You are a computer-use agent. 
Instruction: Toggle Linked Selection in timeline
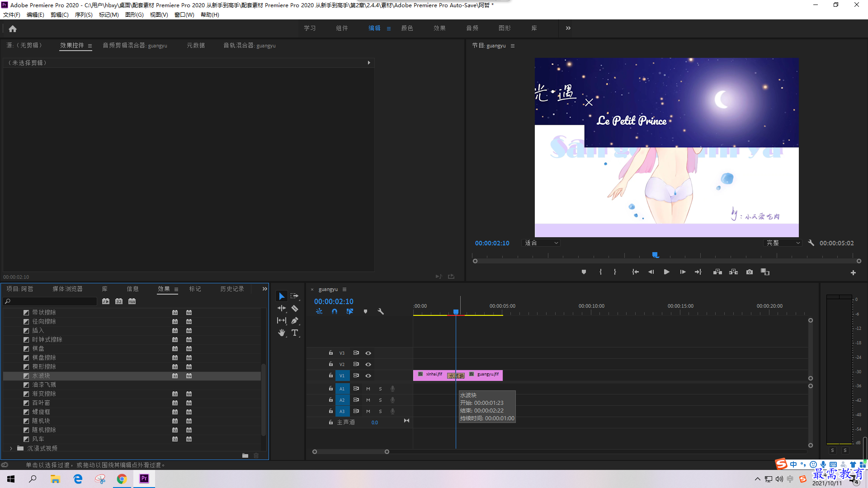click(x=350, y=311)
